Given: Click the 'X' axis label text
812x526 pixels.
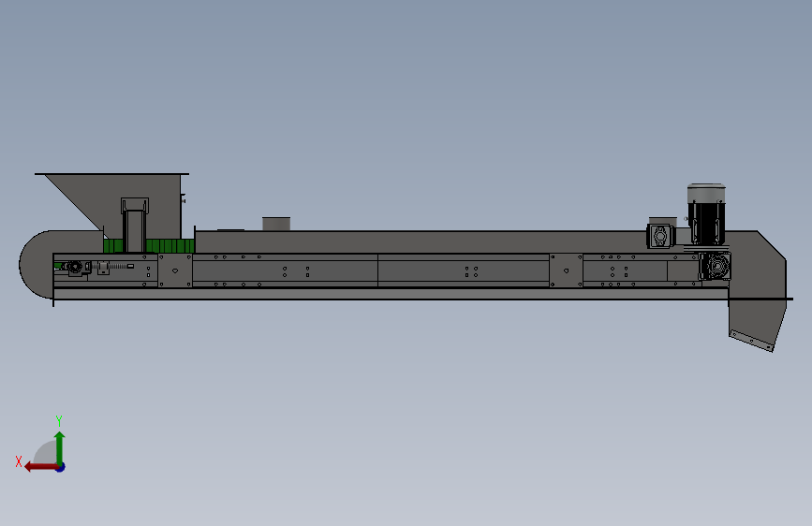Looking at the screenshot, I should click(x=19, y=461).
